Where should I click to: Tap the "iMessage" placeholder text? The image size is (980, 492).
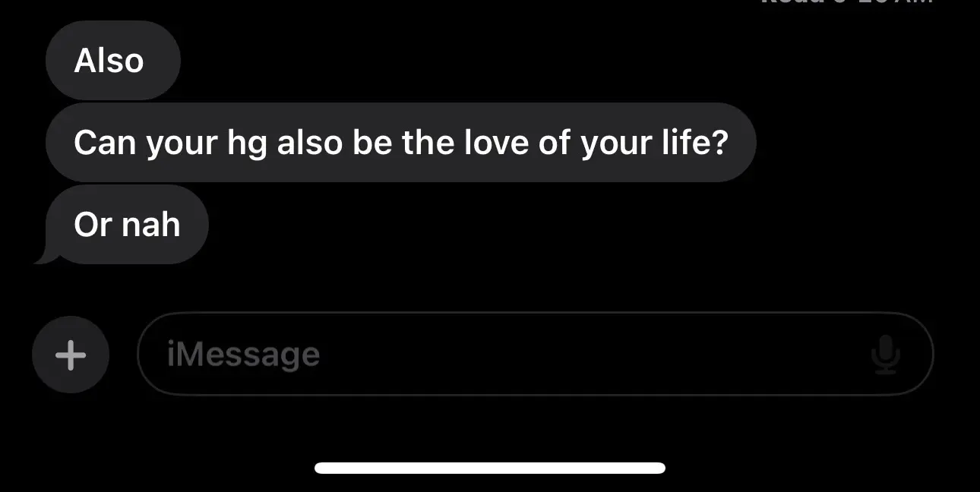tap(243, 355)
